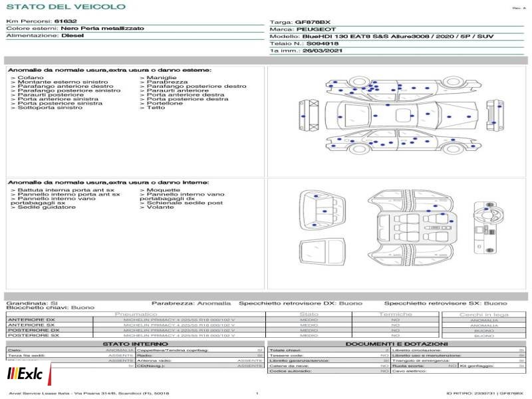Click the external anomalies section heading
This screenshot has width=532, height=399.
pyautogui.click(x=110, y=70)
